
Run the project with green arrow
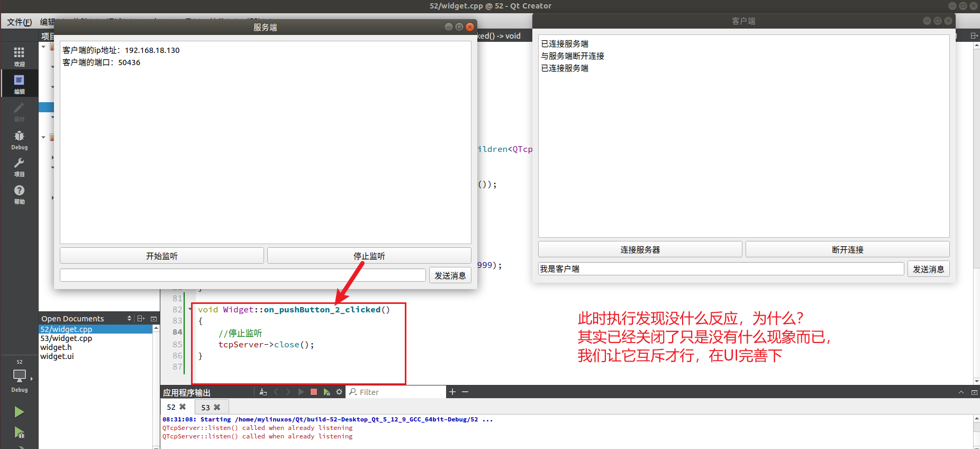(x=19, y=412)
